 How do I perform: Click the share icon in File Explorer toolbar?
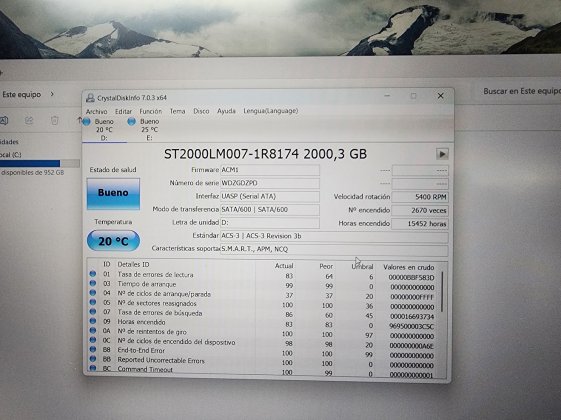coord(29,121)
